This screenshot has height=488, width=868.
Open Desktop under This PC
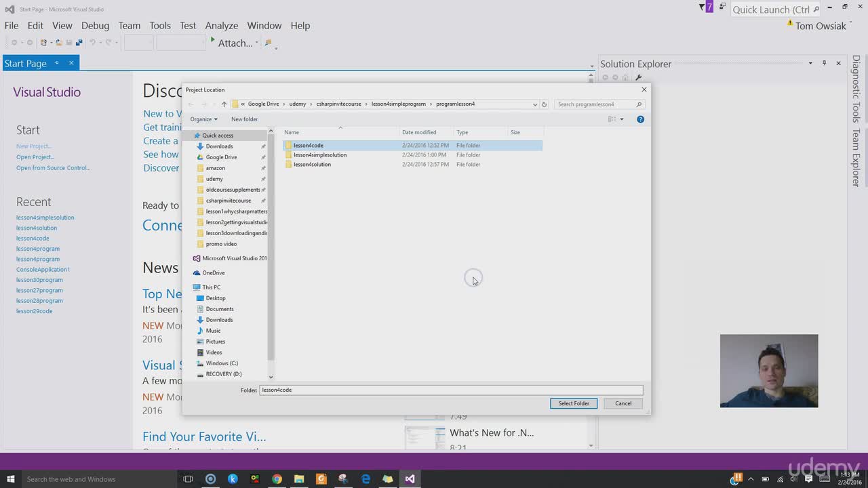215,298
